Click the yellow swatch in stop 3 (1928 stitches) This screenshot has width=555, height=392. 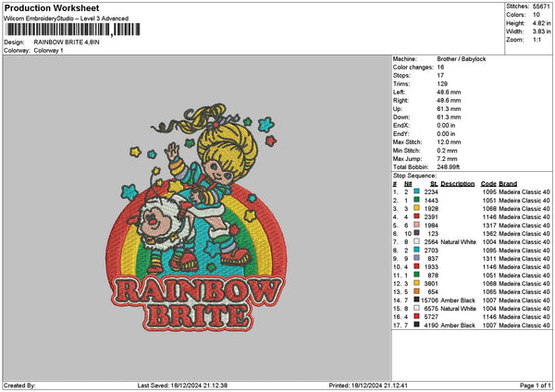pos(416,208)
